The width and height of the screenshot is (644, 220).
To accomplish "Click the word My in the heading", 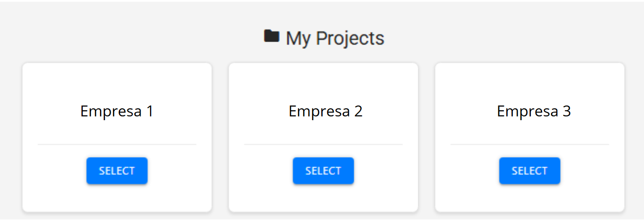I will tap(298, 38).
